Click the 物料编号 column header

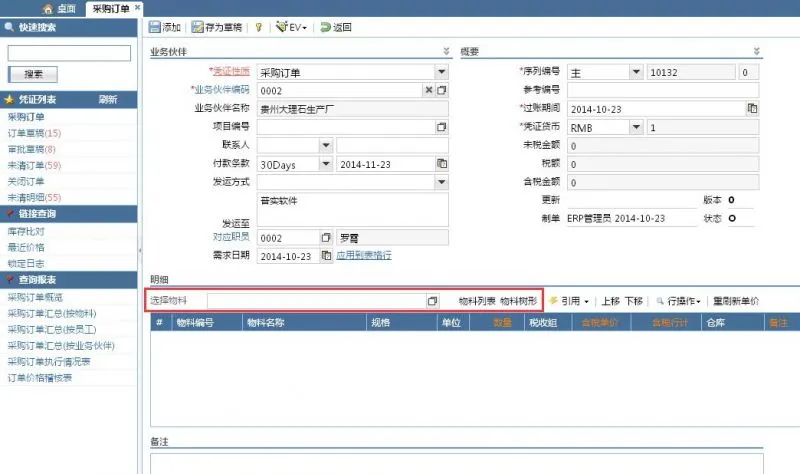[x=207, y=322]
